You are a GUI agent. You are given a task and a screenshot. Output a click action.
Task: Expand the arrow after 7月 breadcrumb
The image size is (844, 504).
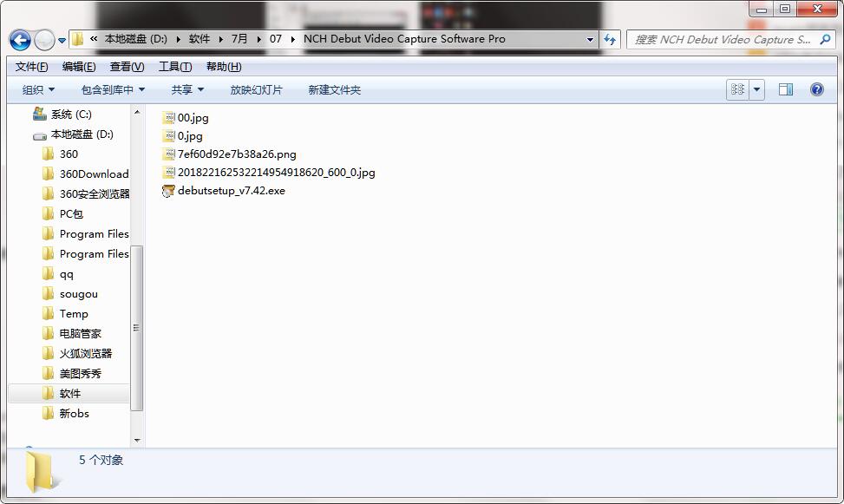click(x=259, y=39)
